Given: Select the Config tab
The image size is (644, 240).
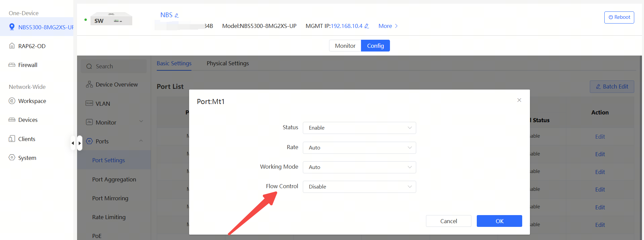Looking at the screenshot, I should 375,46.
